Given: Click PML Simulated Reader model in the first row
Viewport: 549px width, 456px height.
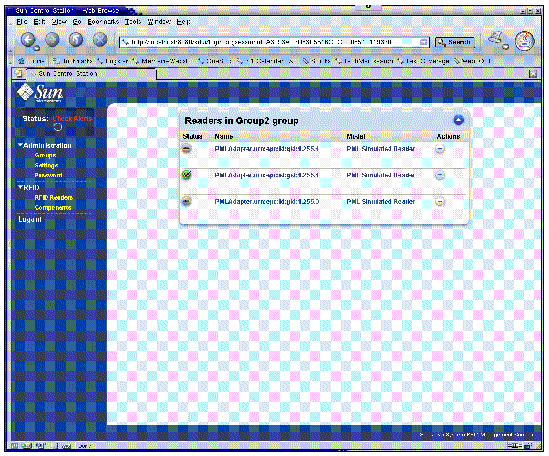Looking at the screenshot, I should click(x=381, y=148).
